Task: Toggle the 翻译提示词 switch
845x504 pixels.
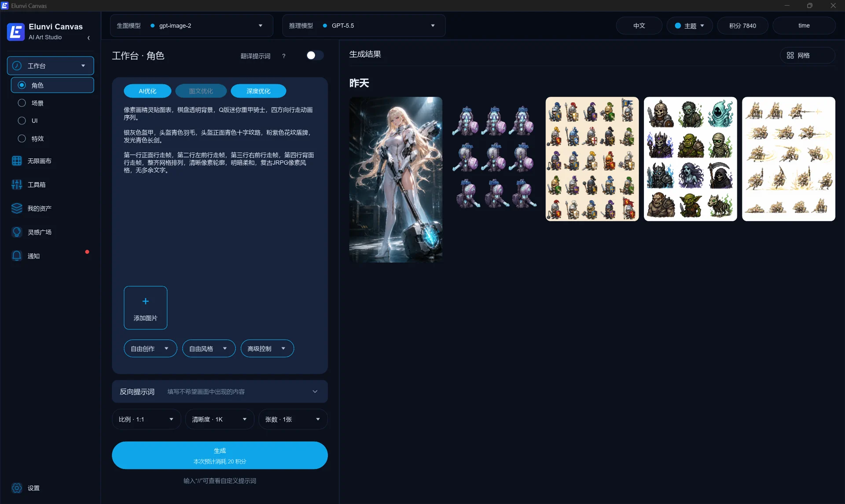Action: click(314, 55)
